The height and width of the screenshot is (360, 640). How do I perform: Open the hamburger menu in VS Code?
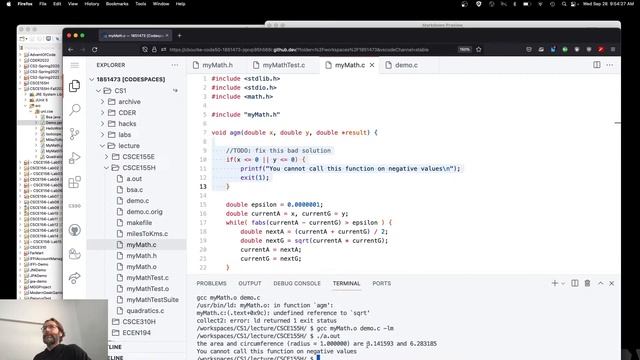74,65
